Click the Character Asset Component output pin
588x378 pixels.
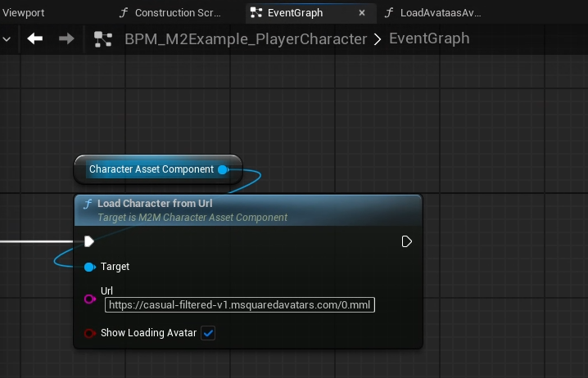(223, 169)
